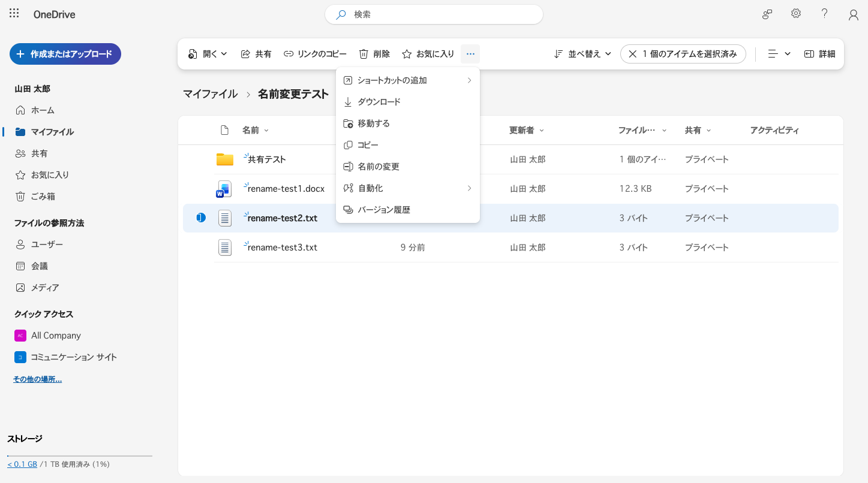Click プライベート sharing for 共有テスト
Image resolution: width=868 pixels, height=483 pixels.
coord(707,159)
